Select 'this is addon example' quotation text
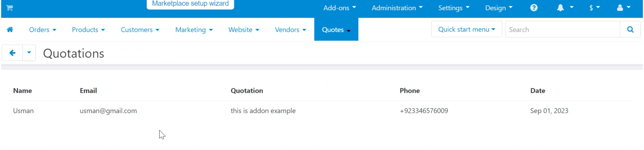 pos(263,111)
